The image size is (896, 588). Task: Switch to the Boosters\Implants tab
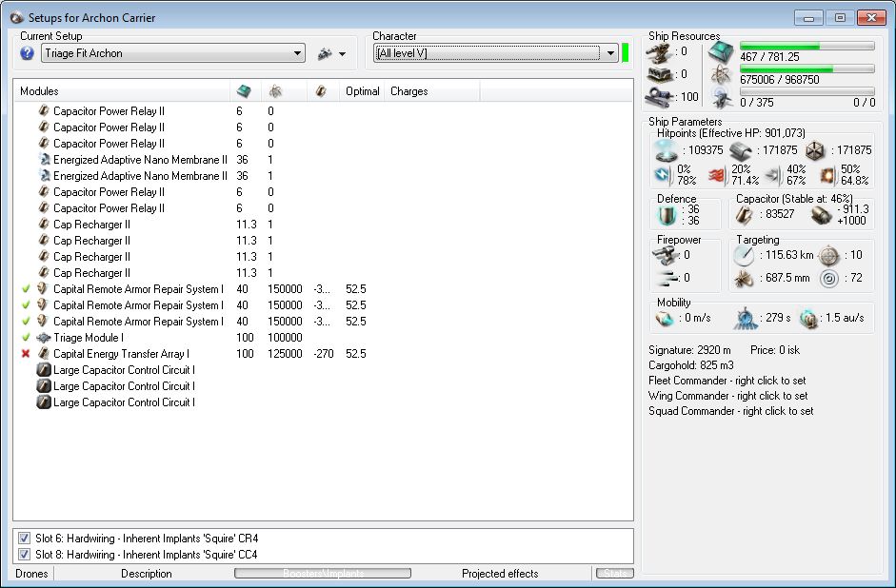click(x=323, y=573)
